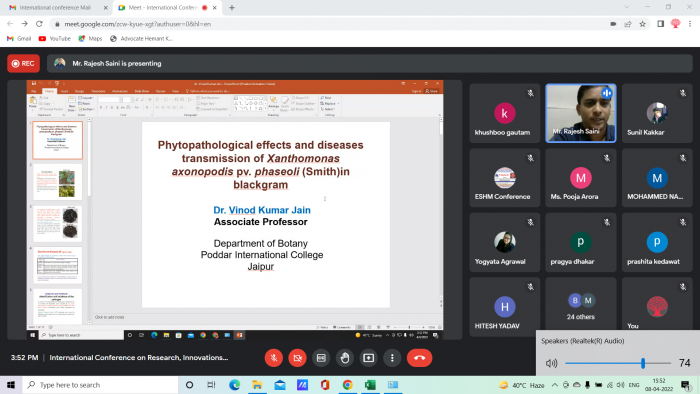Viewport: 700px width, 394px height.
Task: Click the red REC recording indicator
Action: (23, 63)
